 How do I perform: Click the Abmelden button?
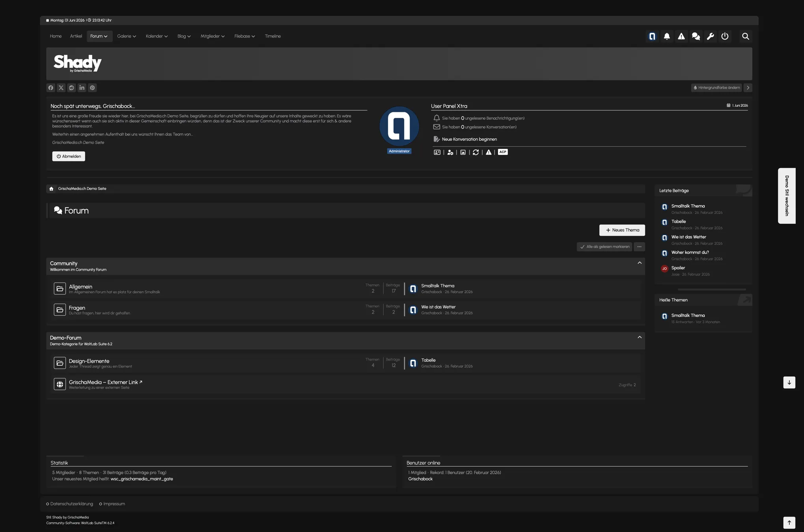tap(69, 156)
